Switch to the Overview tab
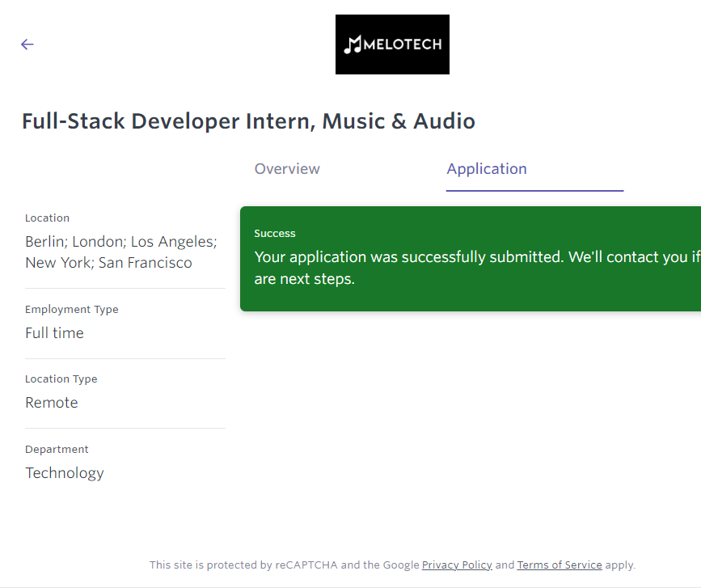Image resolution: width=701 pixels, height=588 pixels. (x=287, y=169)
